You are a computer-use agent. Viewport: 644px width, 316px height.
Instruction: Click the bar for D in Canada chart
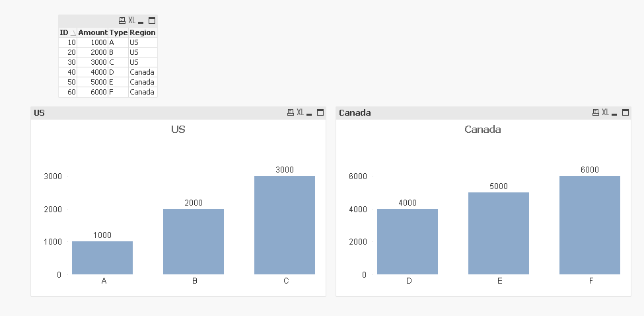pos(408,241)
